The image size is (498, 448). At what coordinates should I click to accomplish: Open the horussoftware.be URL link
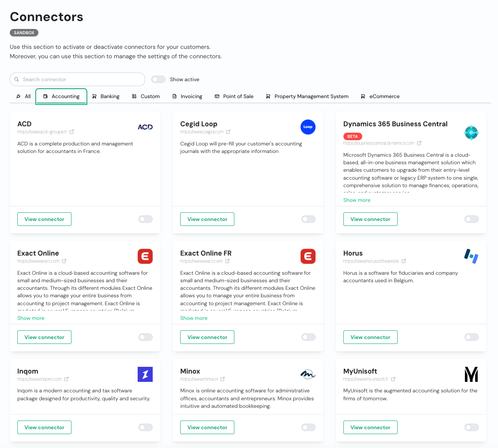371,261
